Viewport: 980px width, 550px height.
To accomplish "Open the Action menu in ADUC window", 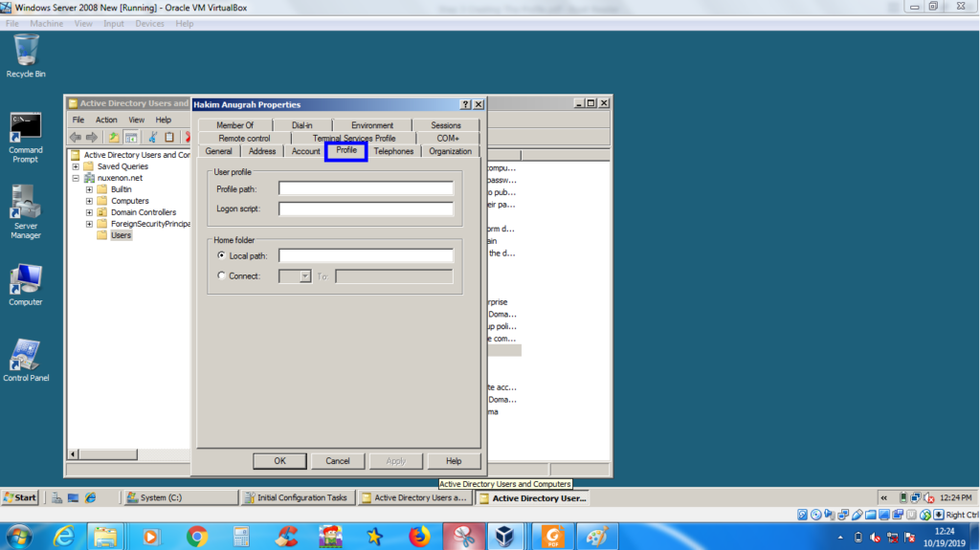I will (x=106, y=120).
